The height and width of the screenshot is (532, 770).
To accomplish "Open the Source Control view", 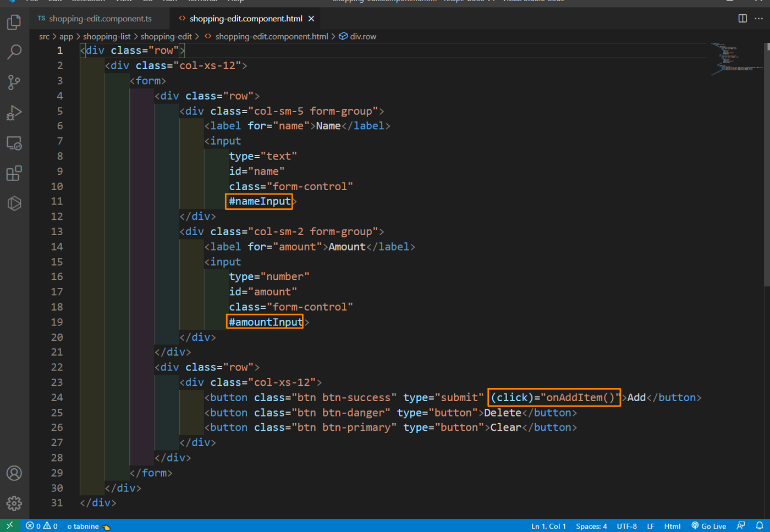I will coord(14,82).
